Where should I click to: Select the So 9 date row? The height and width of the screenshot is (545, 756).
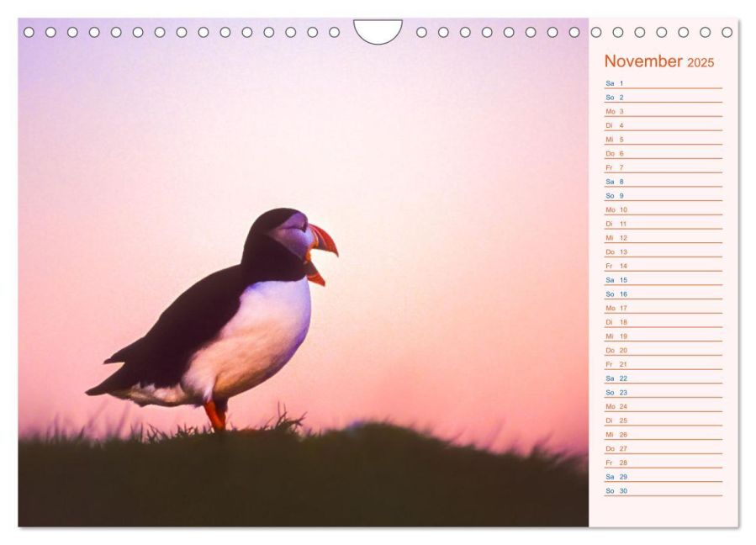[x=663, y=196]
